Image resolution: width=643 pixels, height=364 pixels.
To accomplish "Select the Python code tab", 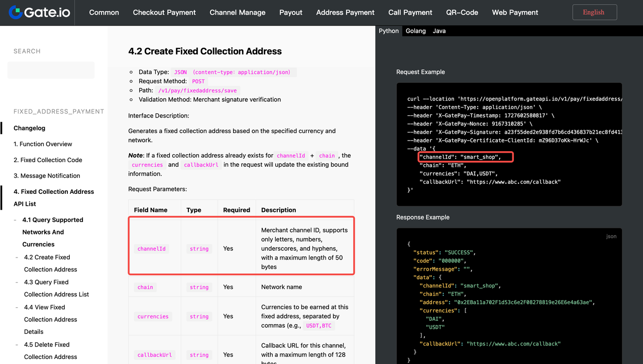I will point(388,31).
